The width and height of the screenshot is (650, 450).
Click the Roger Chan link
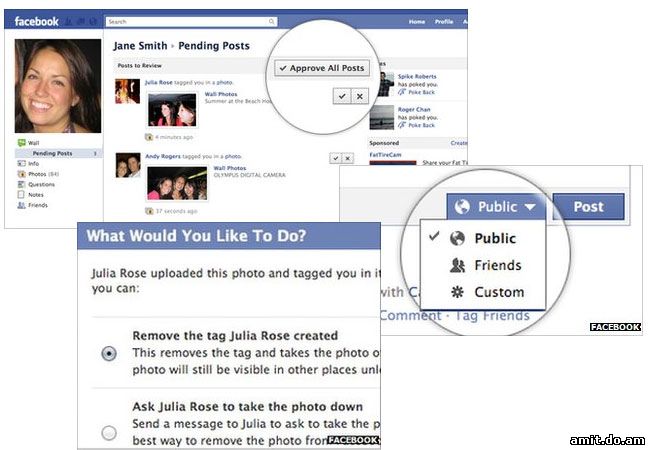[x=414, y=109]
